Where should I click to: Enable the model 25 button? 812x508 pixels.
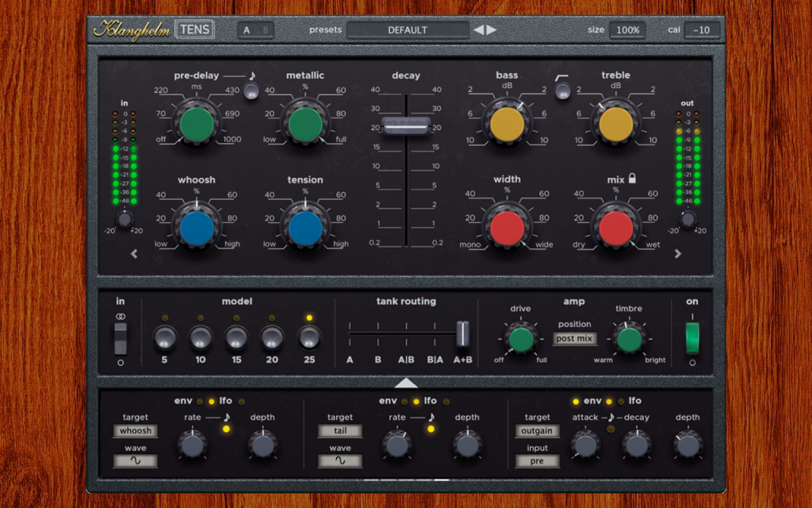tap(309, 338)
